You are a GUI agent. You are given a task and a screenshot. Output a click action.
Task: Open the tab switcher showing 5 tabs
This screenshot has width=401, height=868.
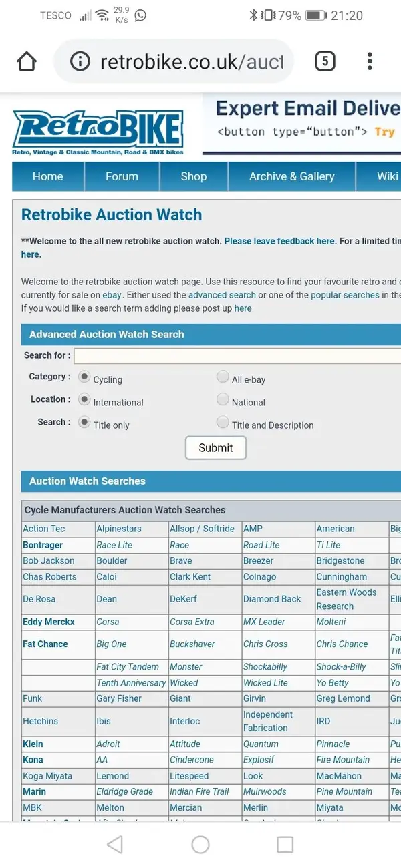coord(325,62)
